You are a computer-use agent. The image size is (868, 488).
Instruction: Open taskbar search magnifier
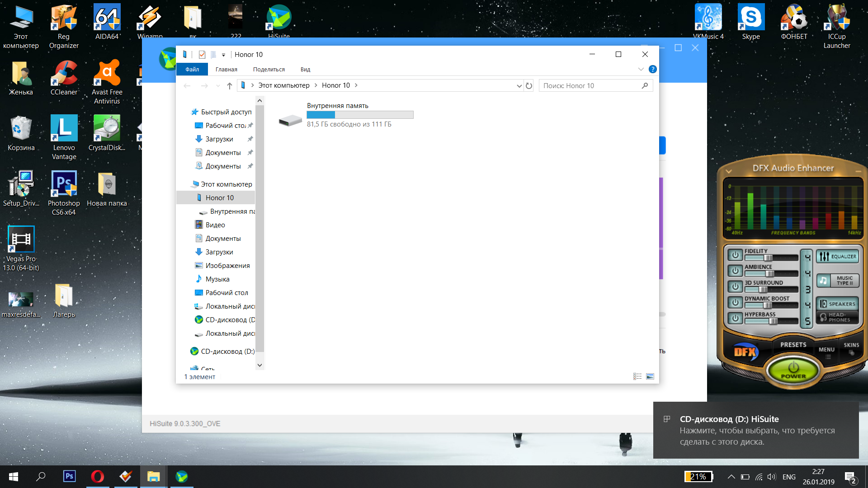41,476
